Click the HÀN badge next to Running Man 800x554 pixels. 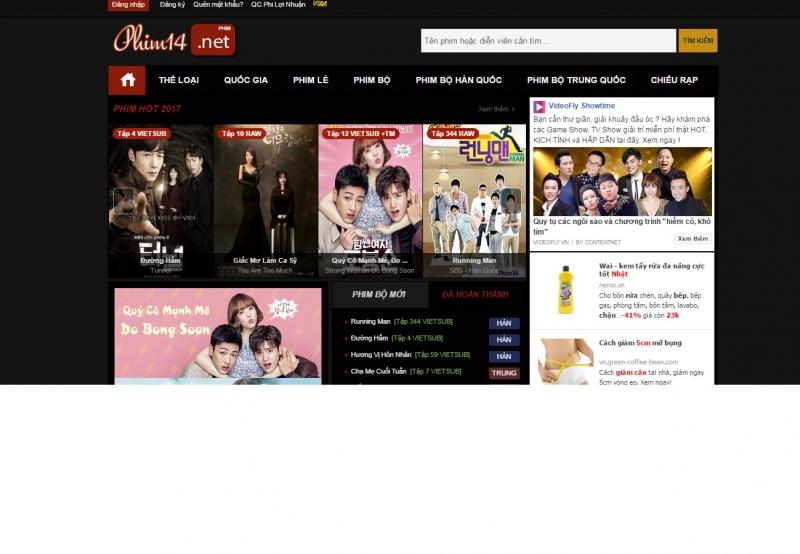tap(504, 323)
